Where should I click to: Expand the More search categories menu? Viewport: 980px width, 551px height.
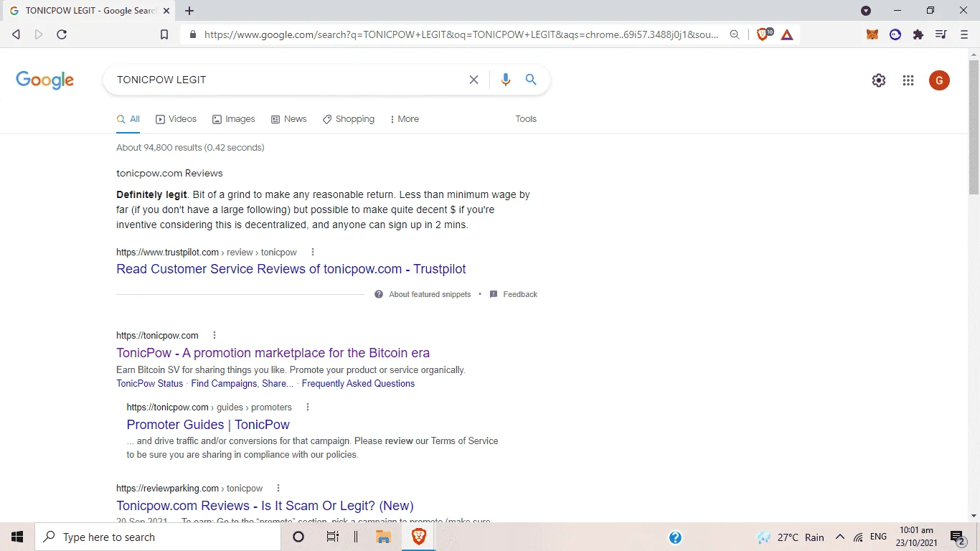pyautogui.click(x=405, y=119)
